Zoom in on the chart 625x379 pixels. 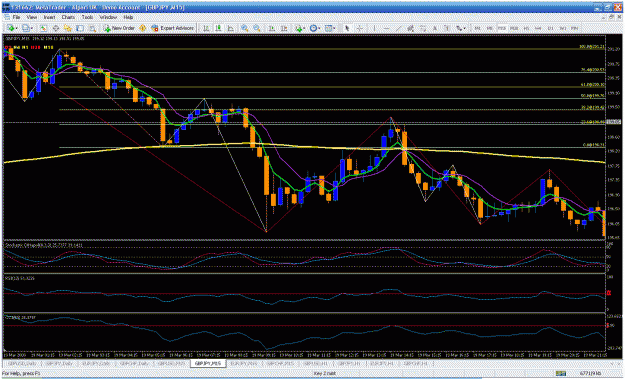pyautogui.click(x=244, y=28)
